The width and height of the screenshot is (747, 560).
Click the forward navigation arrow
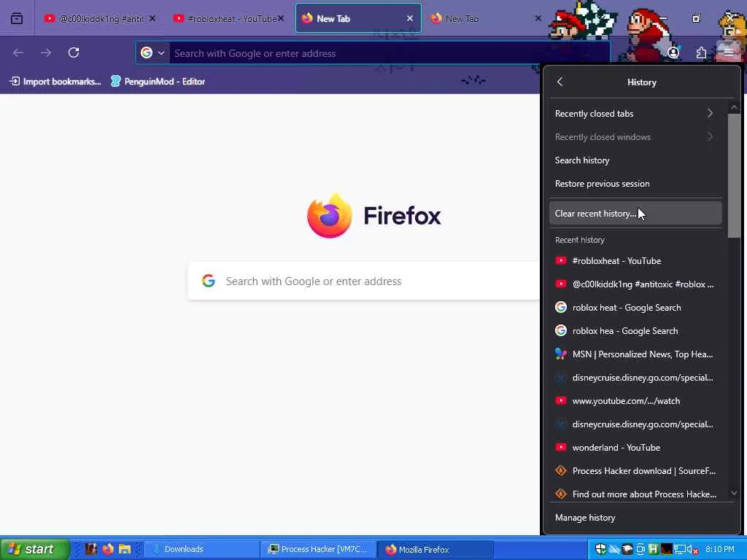point(46,52)
